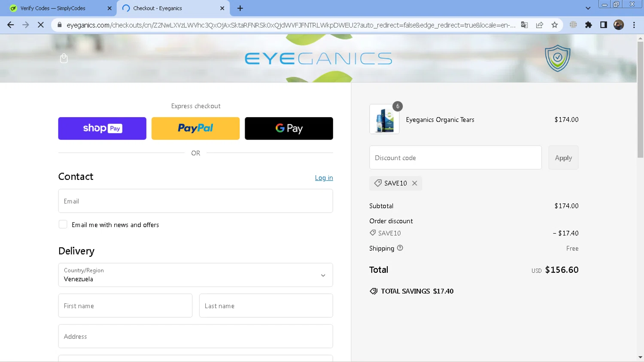Go back to the previous page
This screenshot has width=644, height=362.
click(11, 25)
